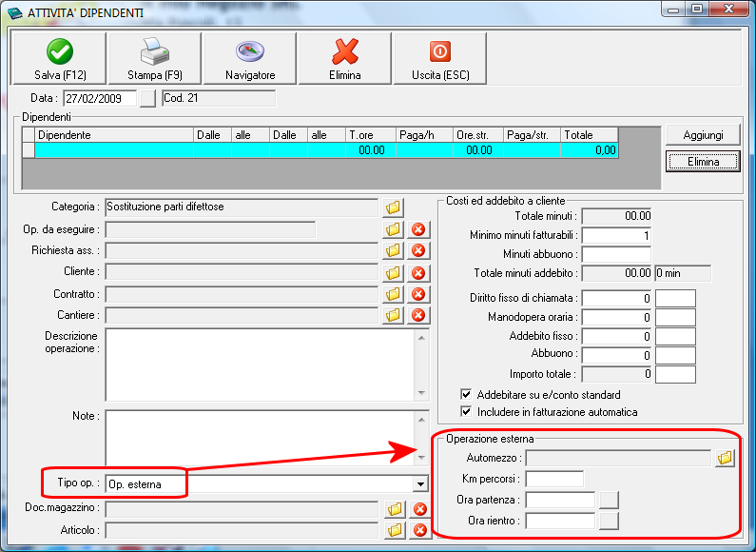This screenshot has width=756, height=552.
Task: Clear the Richiesta ass. field
Action: pos(418,250)
